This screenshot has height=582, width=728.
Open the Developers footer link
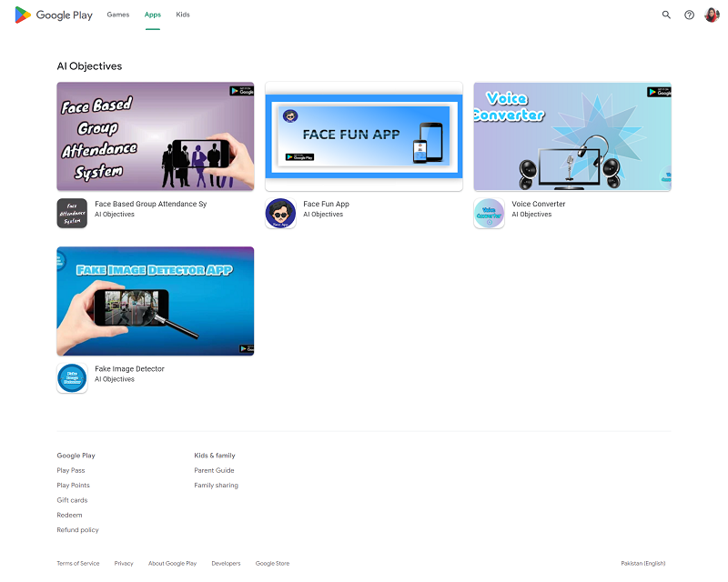(x=226, y=564)
